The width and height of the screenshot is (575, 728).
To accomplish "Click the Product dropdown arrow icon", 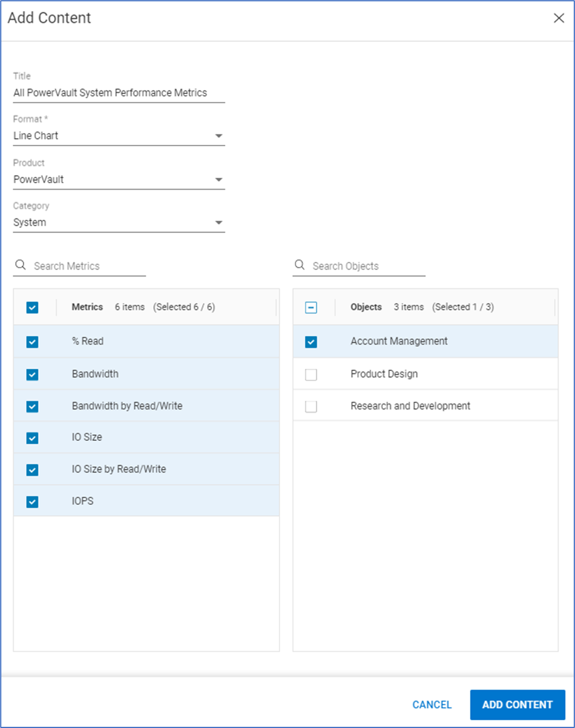I will coord(219,179).
